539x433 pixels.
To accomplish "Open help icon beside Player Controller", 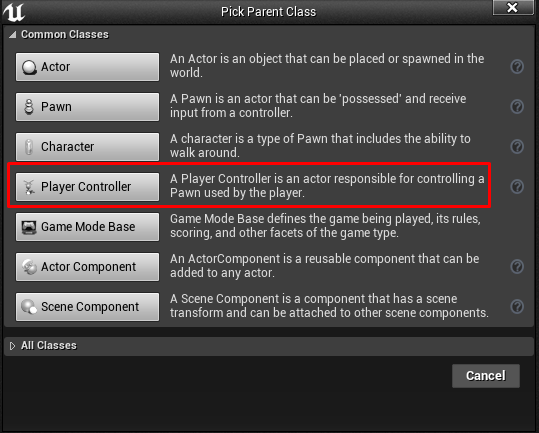I will (x=517, y=187).
